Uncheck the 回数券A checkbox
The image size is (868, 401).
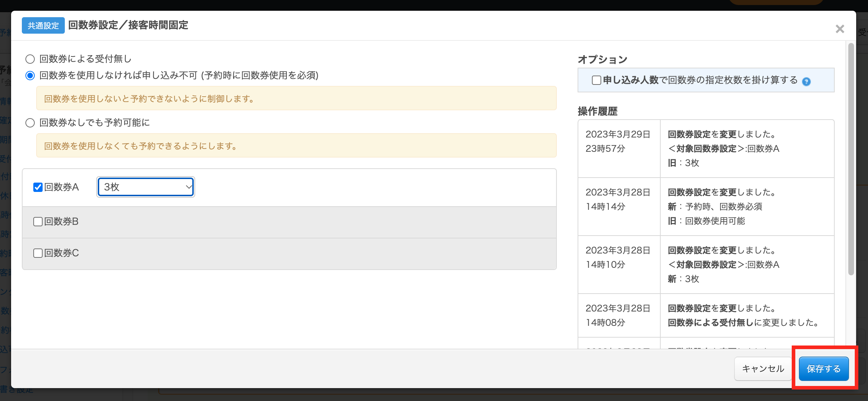(38, 187)
